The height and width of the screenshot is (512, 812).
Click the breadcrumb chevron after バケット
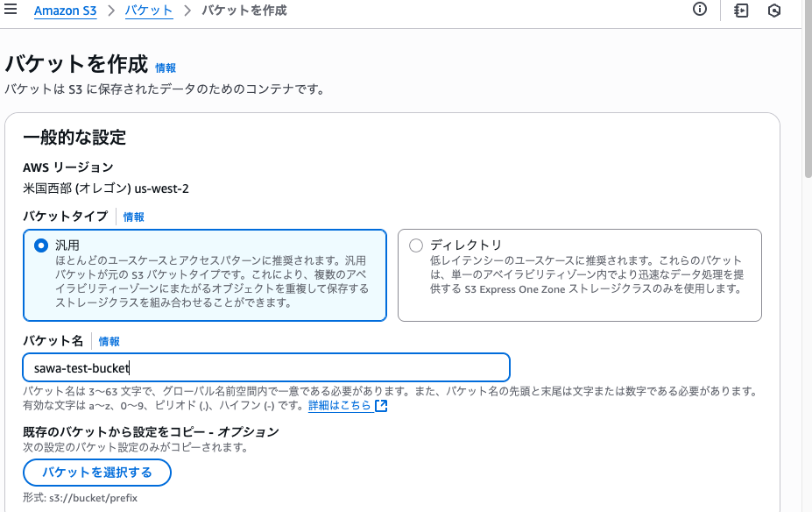tap(187, 11)
